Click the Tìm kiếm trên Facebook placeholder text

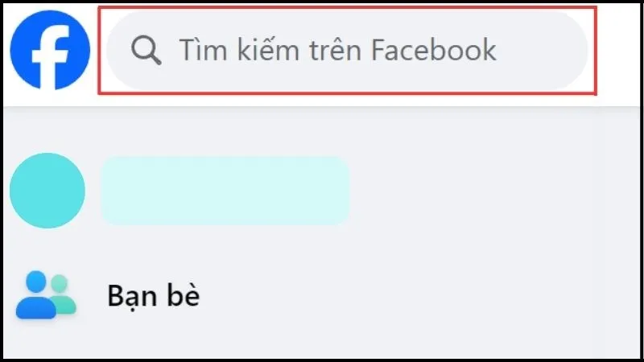click(337, 50)
